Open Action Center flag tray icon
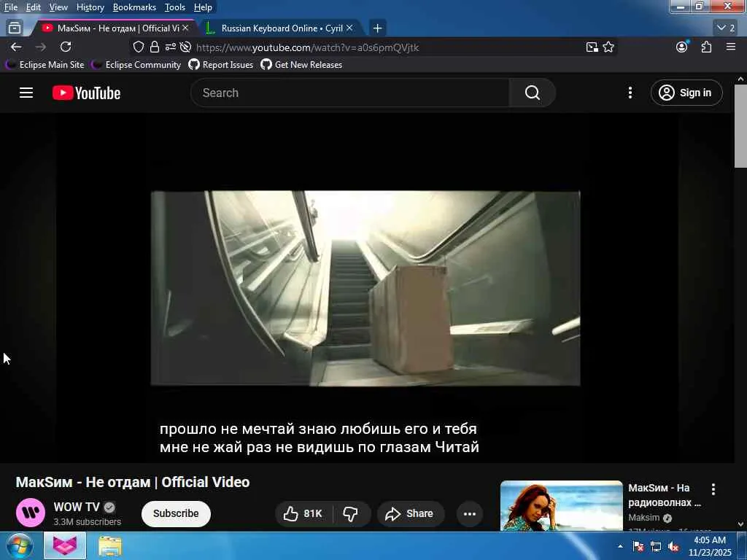 point(638,547)
